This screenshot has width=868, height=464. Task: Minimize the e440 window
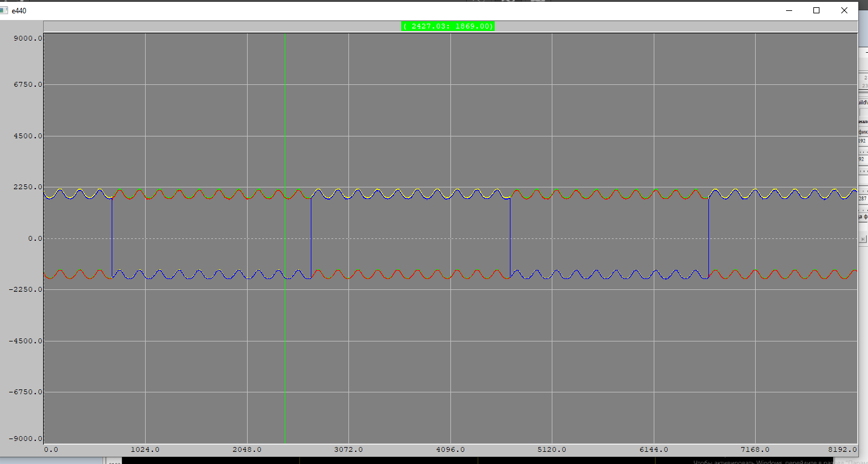(x=789, y=10)
